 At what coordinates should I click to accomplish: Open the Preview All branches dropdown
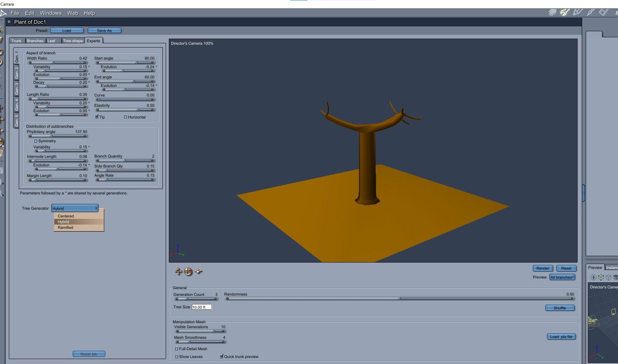click(x=562, y=277)
